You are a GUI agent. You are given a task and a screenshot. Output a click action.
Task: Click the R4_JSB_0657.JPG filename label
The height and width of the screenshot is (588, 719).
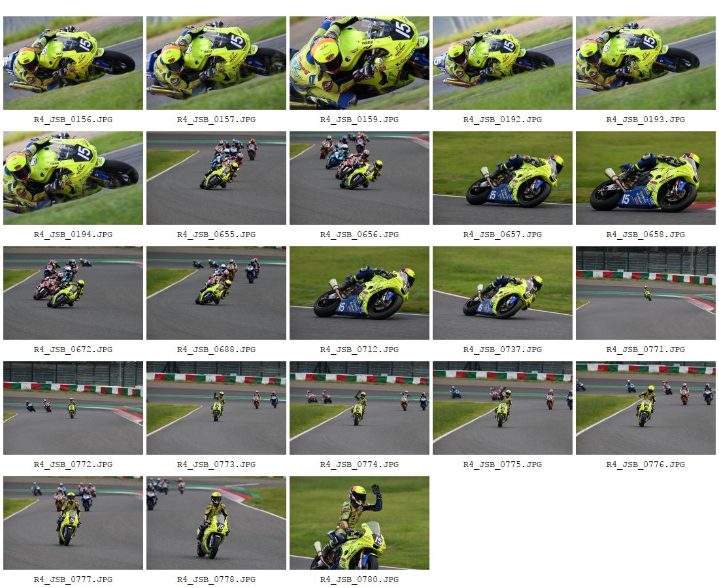[503, 235]
